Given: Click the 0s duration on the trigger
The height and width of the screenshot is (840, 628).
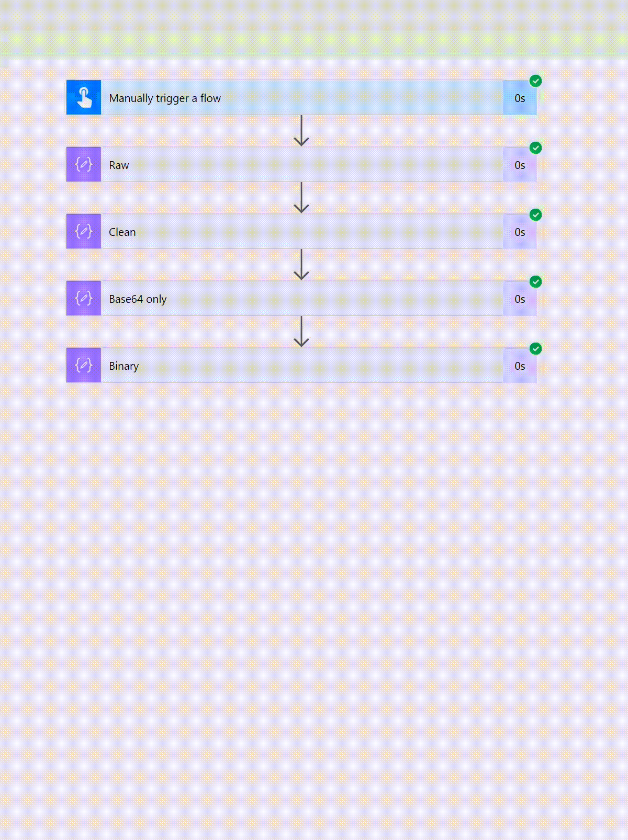Looking at the screenshot, I should click(x=520, y=98).
